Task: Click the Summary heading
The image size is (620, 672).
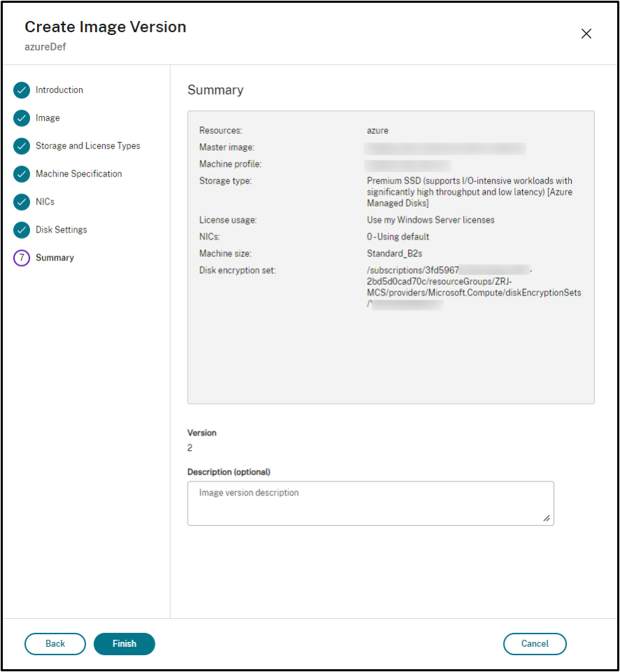Action: click(x=216, y=90)
